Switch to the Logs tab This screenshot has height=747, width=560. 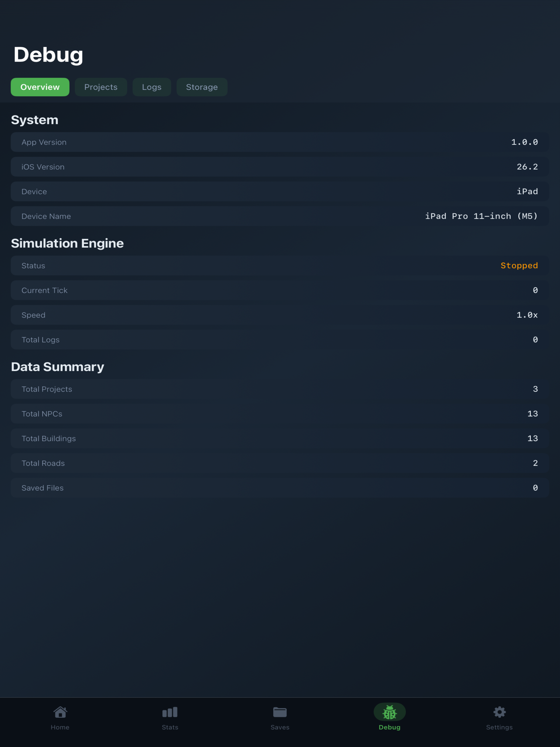click(152, 87)
